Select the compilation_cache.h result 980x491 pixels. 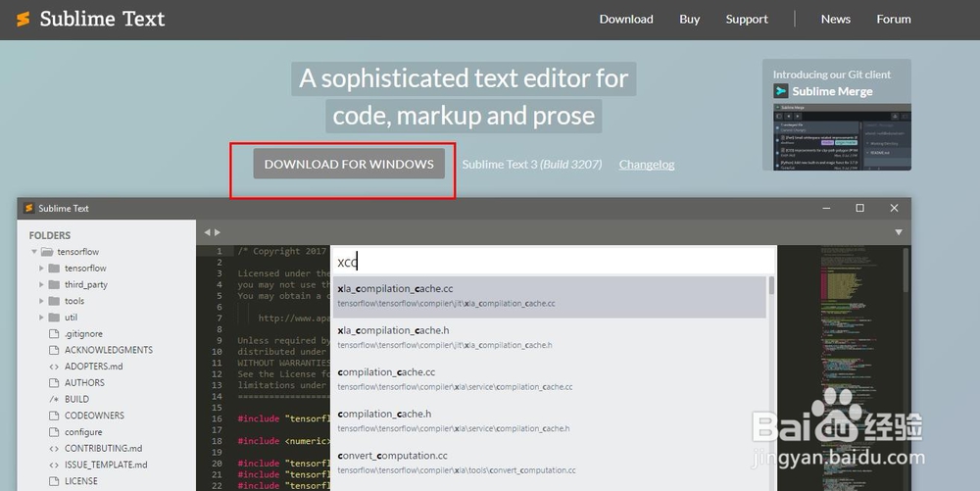[550, 421]
